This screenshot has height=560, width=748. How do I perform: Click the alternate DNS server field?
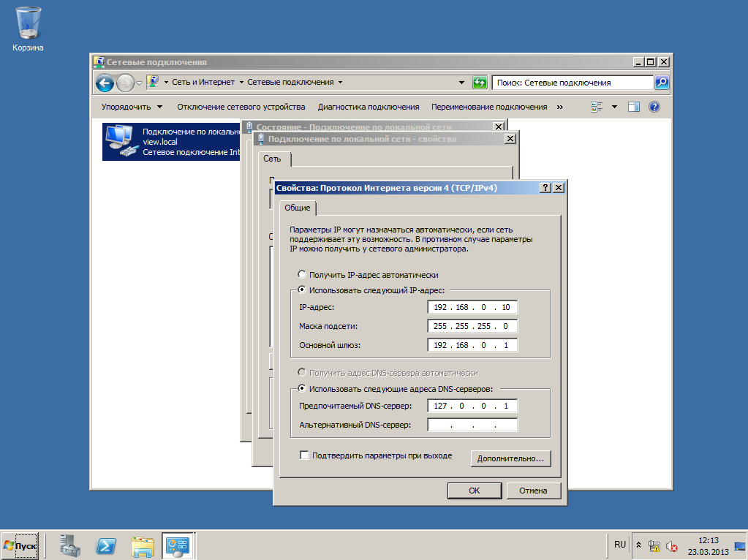point(472,425)
